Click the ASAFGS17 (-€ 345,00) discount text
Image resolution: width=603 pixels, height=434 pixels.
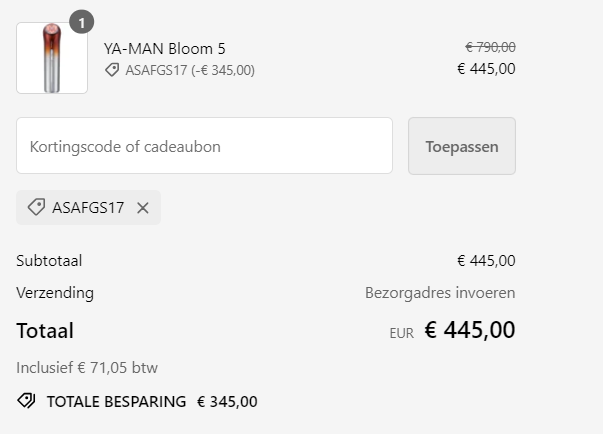pos(190,70)
